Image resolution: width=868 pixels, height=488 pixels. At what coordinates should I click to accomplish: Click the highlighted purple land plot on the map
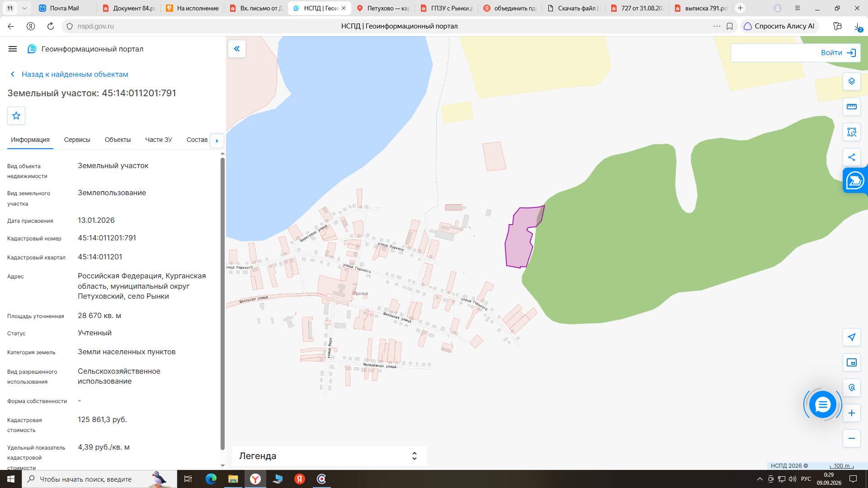pos(519,244)
